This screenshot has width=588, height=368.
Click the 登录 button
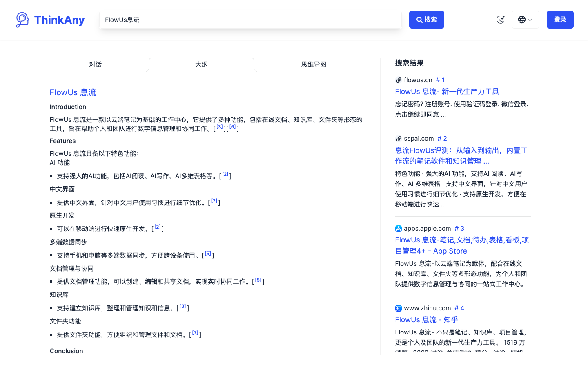click(560, 19)
